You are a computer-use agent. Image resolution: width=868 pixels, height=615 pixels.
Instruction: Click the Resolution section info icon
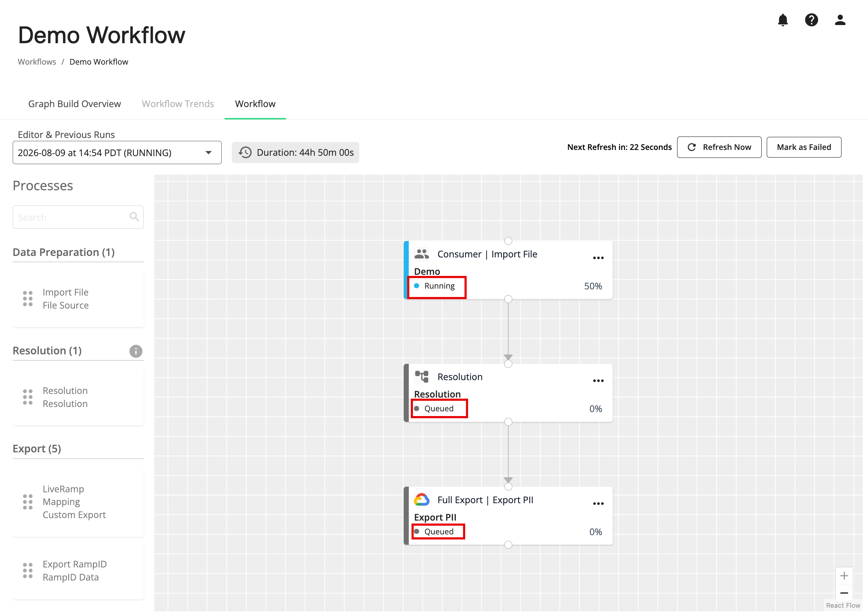(x=136, y=351)
